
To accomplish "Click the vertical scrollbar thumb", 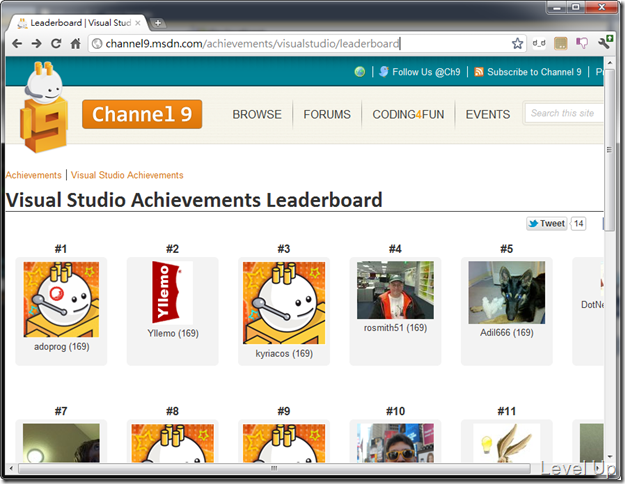I will (609, 150).
